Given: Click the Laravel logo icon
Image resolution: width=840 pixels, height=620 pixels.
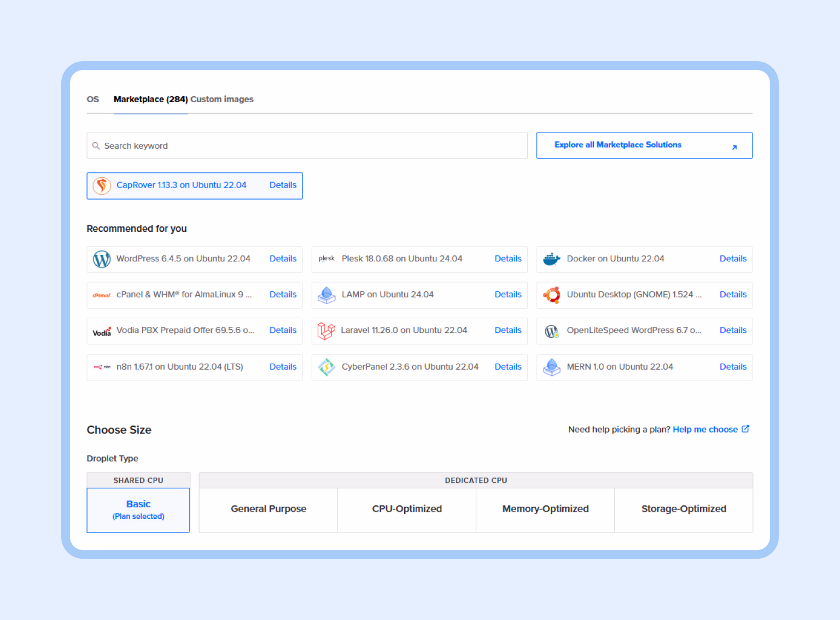Looking at the screenshot, I should click(326, 331).
